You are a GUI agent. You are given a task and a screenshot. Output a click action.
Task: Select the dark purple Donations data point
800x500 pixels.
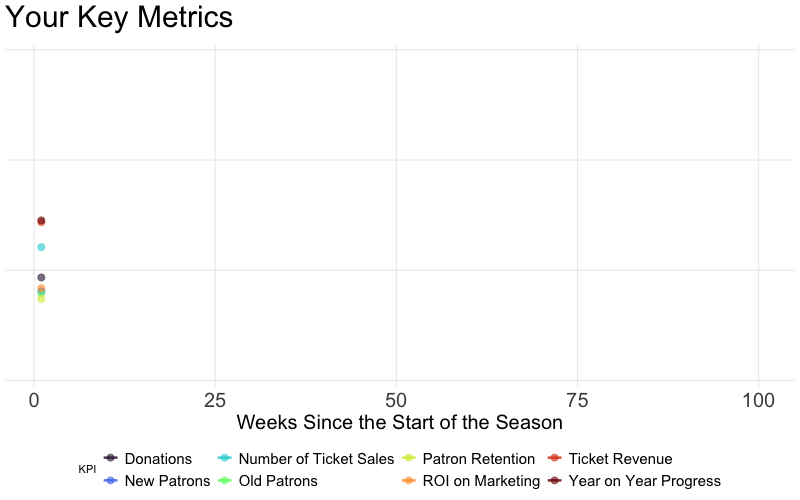(41, 277)
